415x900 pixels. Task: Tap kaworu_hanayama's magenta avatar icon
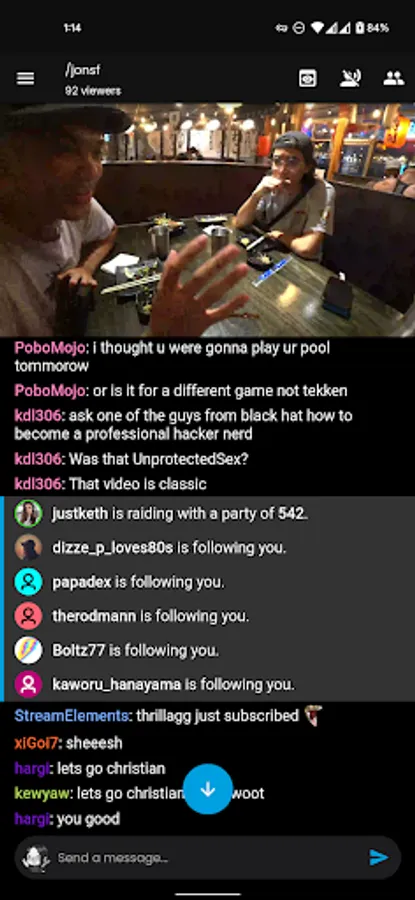click(28, 684)
